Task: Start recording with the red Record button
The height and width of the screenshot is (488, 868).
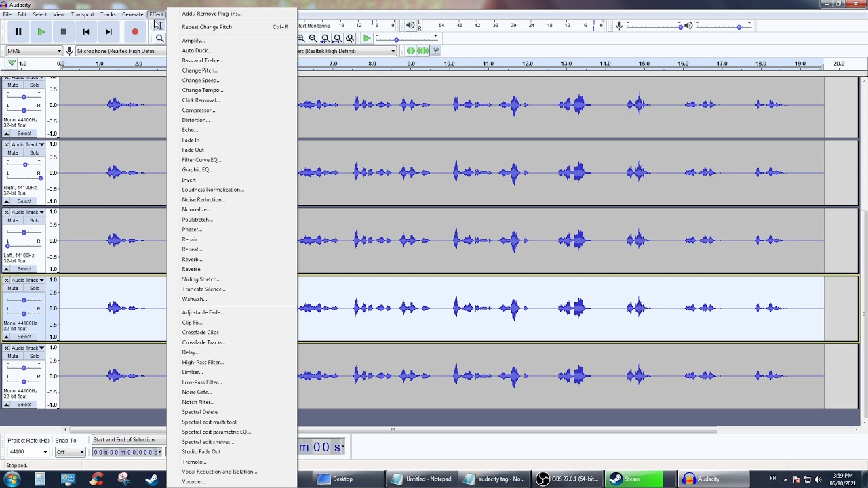Action: [135, 31]
